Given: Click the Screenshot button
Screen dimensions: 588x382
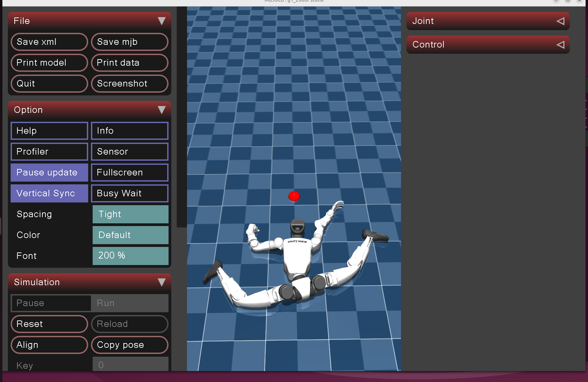Looking at the screenshot, I should pyautogui.click(x=130, y=83).
